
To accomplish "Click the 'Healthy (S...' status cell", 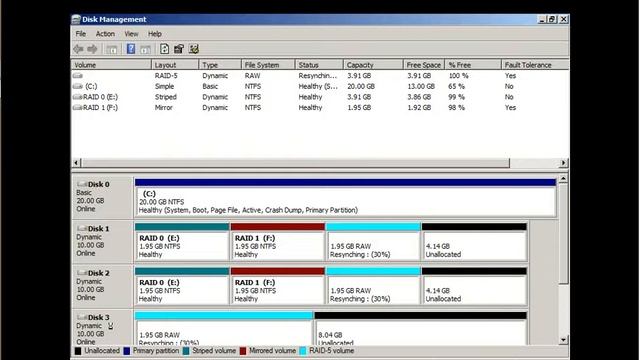I will pyautogui.click(x=318, y=87).
